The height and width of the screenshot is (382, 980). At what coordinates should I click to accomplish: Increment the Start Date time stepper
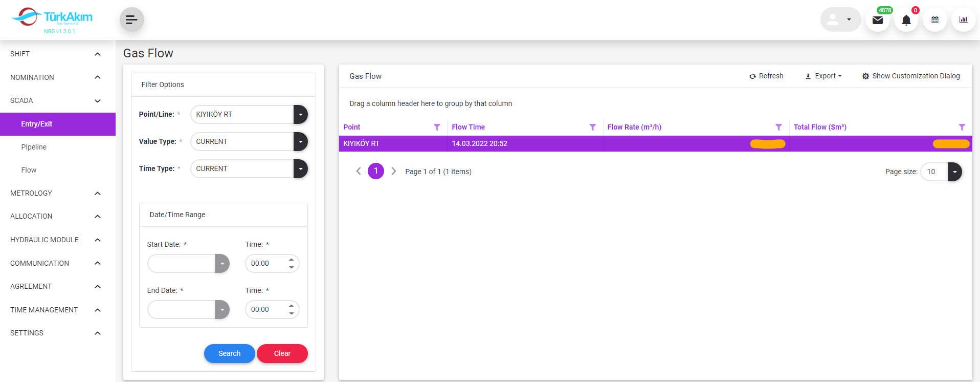click(291, 260)
